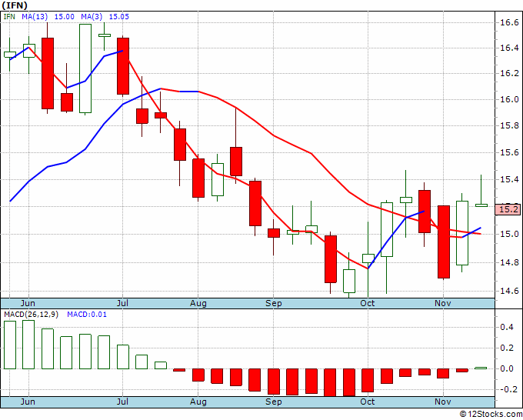The height and width of the screenshot is (420, 523).
Task: Click the 15.6 price axis label
Action: point(509,153)
